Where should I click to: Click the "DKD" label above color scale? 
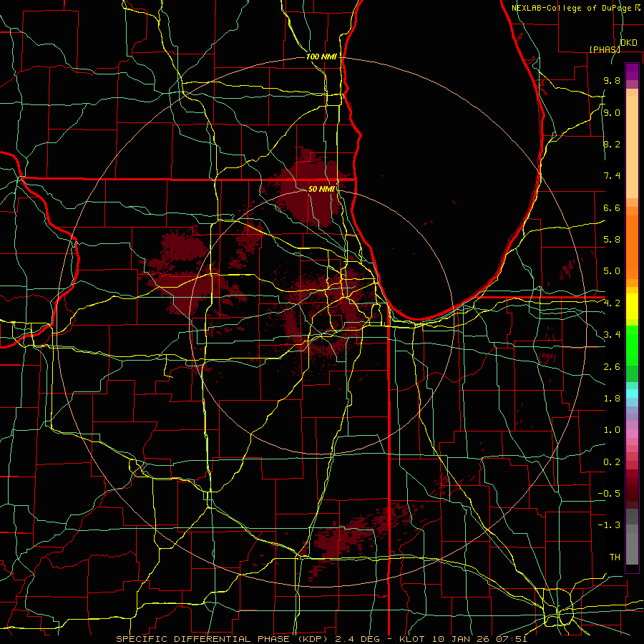[x=629, y=43]
